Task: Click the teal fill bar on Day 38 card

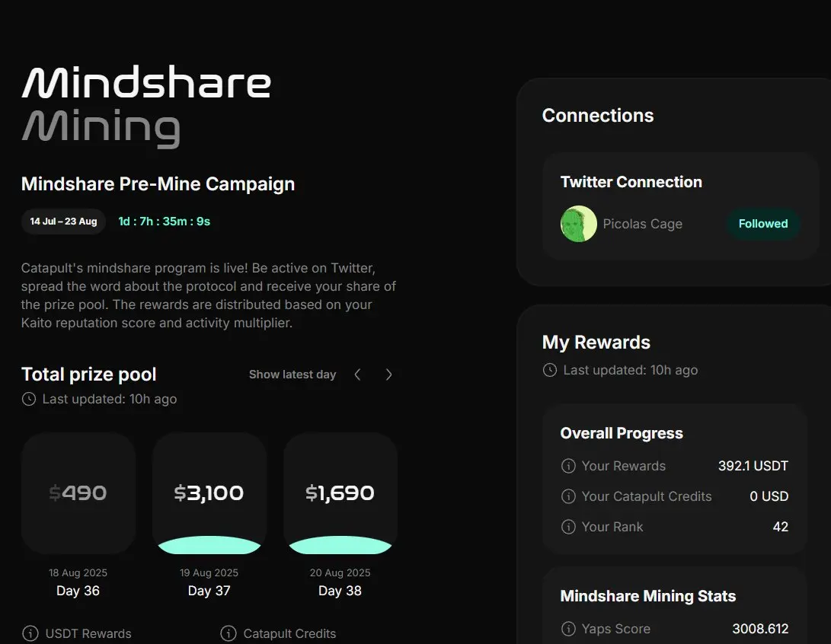Action: [340, 545]
